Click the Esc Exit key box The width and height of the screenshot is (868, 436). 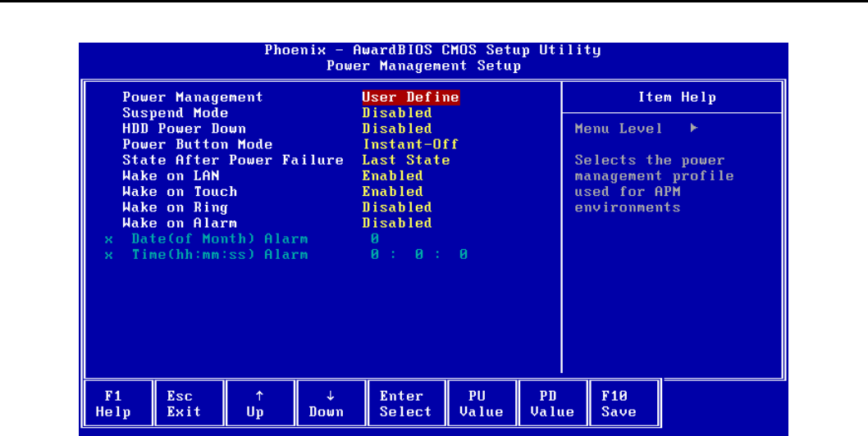coord(190,403)
